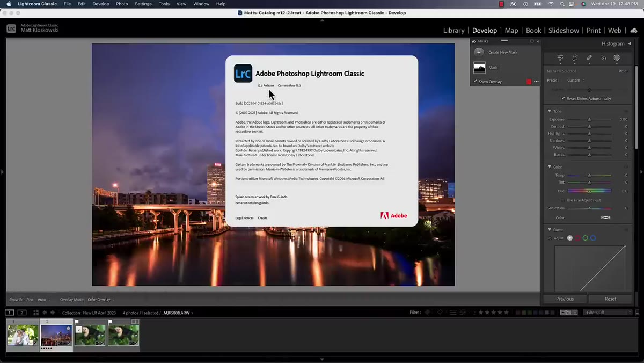Select the Edit sliders icon in right panel
Image resolution: width=644 pixels, height=363 pixels.
click(560, 58)
